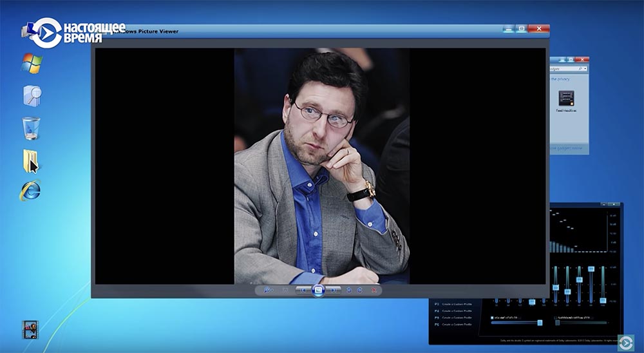Image resolution: width=644 pixels, height=353 pixels.
Task: Go to the previous picture
Action: click(x=303, y=290)
